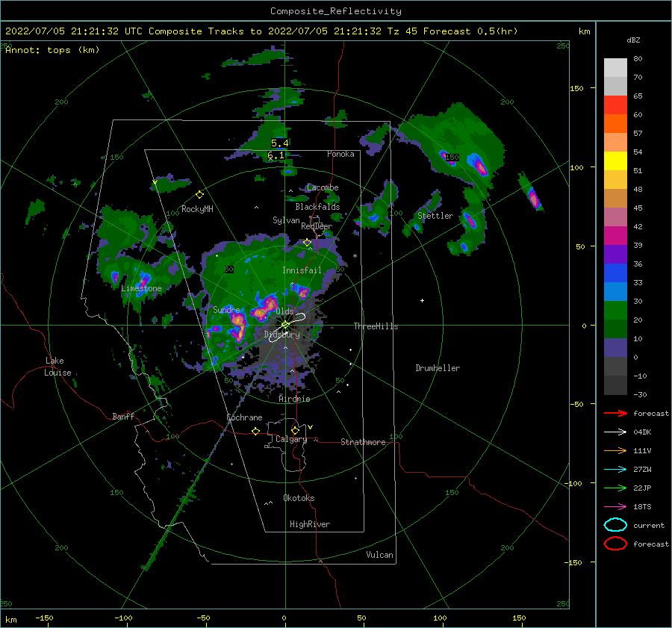Click the Airdrie label
Viewport: 672px width, 628px height.
click(x=294, y=399)
